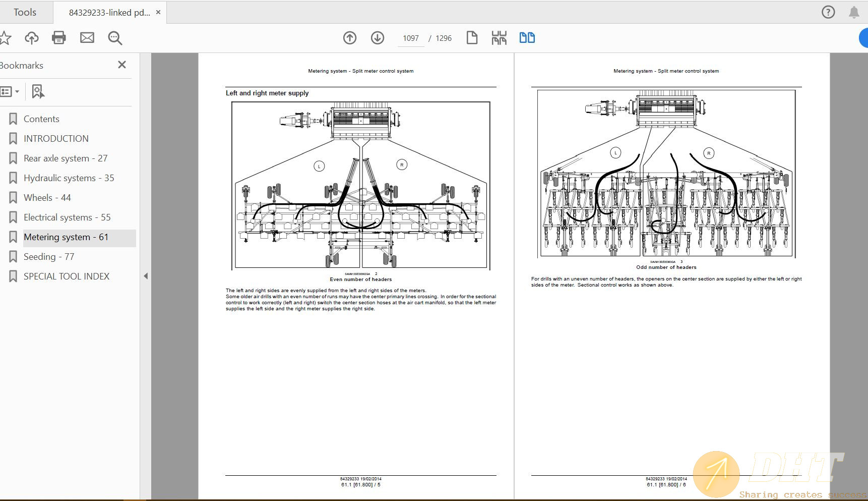868x501 pixels.
Task: Click bookmark icon beside Seeding - 77
Action: tap(13, 257)
